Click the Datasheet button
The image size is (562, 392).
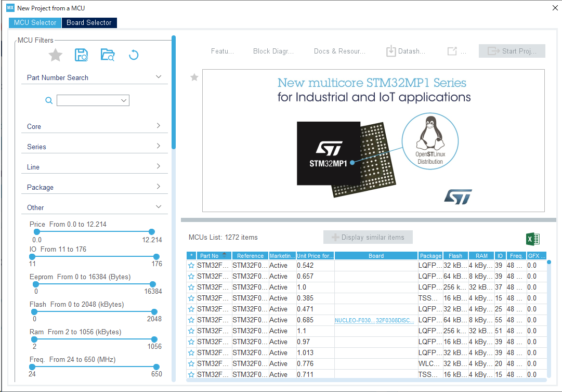tap(406, 51)
